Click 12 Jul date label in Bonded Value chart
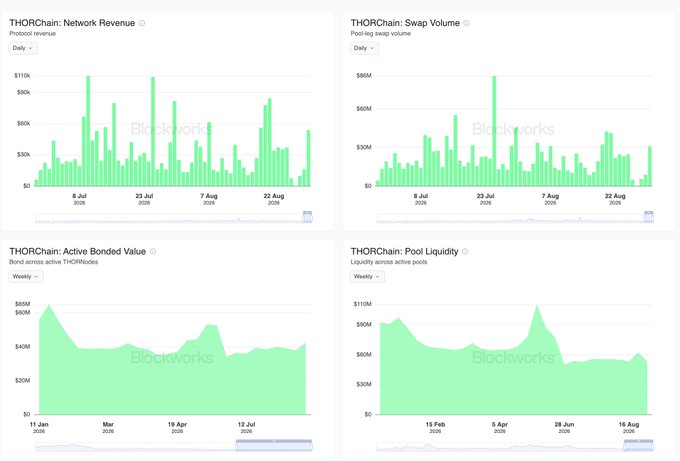 tap(246, 425)
